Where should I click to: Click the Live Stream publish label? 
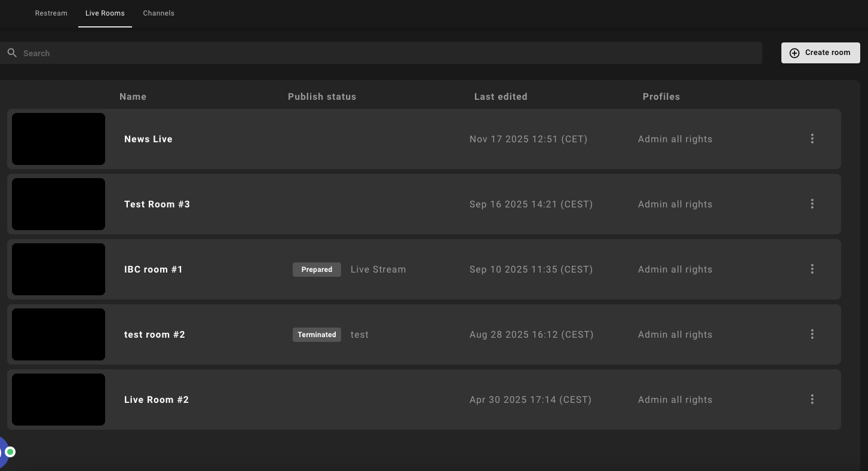378,270
